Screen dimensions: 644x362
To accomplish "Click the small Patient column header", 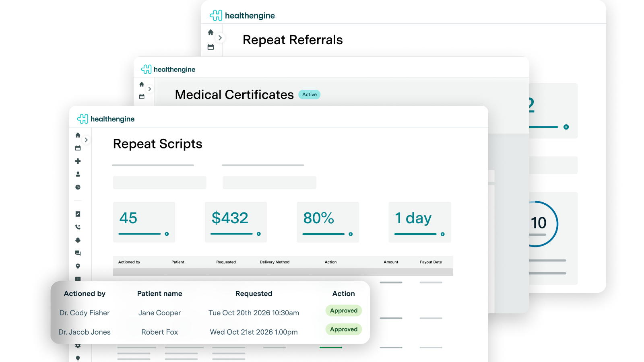I will pos(178,262).
